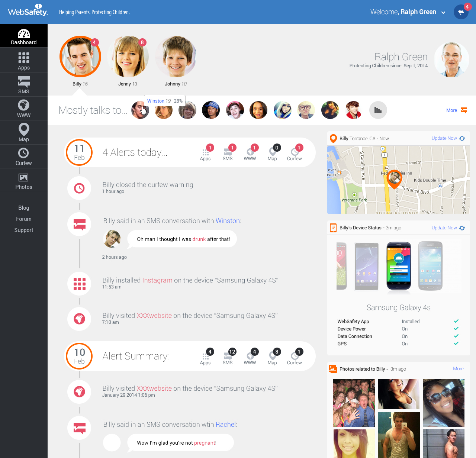This screenshot has height=458, width=476.
Task: Click the GPS status checkmark
Action: 456,343
